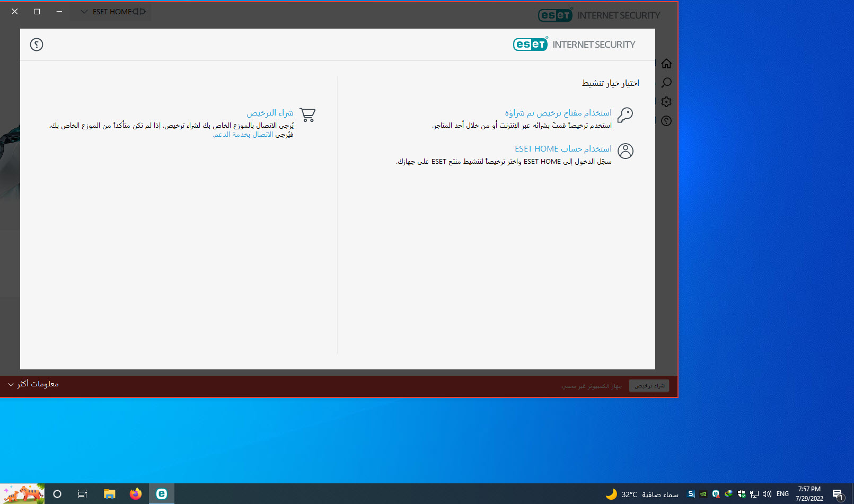
Task: Click the NVIDIA tray icon
Action: pos(703,494)
